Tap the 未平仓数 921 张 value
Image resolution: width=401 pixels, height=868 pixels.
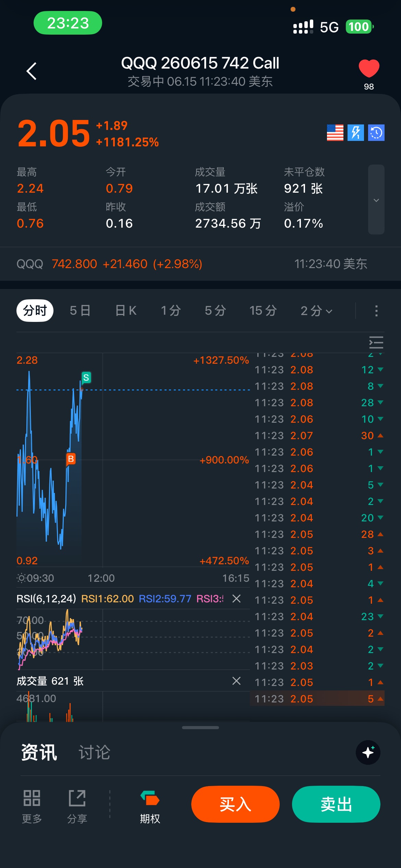click(x=304, y=189)
